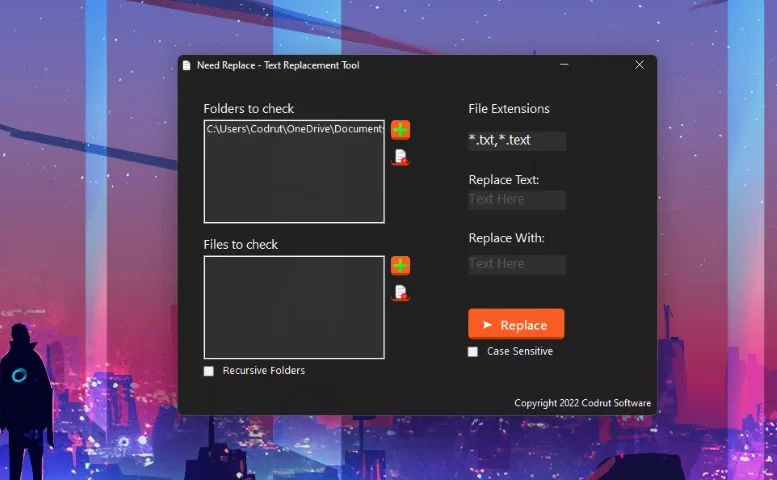Click the Need Replace window title text
Screen dimensions: 777x480
278,65
